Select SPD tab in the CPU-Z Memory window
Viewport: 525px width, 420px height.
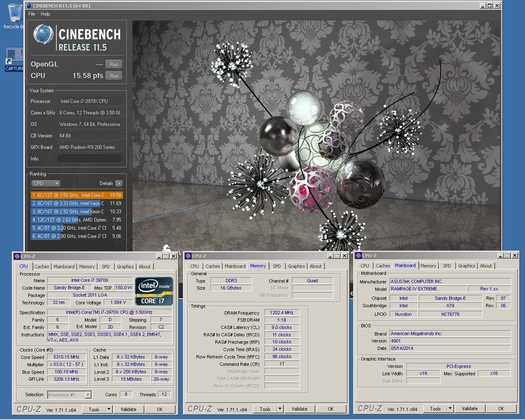click(x=277, y=266)
